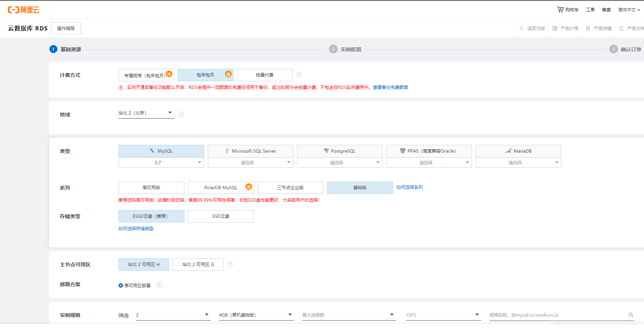The height and width of the screenshot is (329, 644).
Task: Select 华北2 可用区 G zone
Action: tap(198, 265)
